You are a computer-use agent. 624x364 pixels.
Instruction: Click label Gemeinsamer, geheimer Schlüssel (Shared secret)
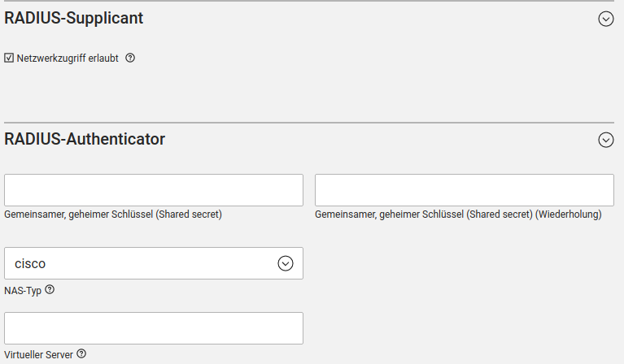click(x=113, y=214)
